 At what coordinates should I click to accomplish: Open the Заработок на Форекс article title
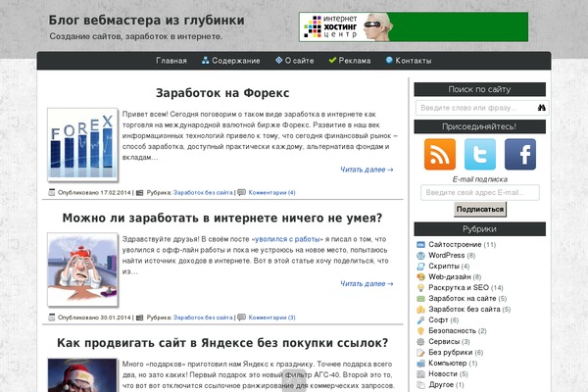(222, 93)
